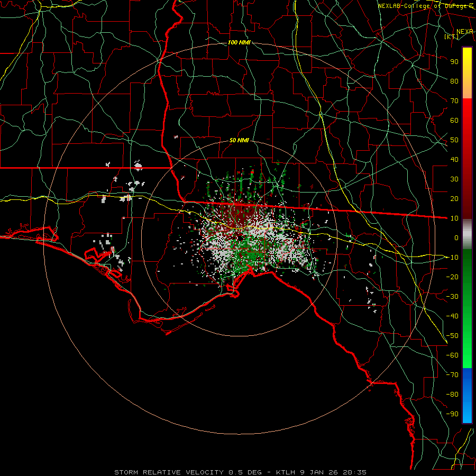This screenshot has height=476, width=476.
Task: Click the positive 90 value on velocity scale
Action: (454, 62)
